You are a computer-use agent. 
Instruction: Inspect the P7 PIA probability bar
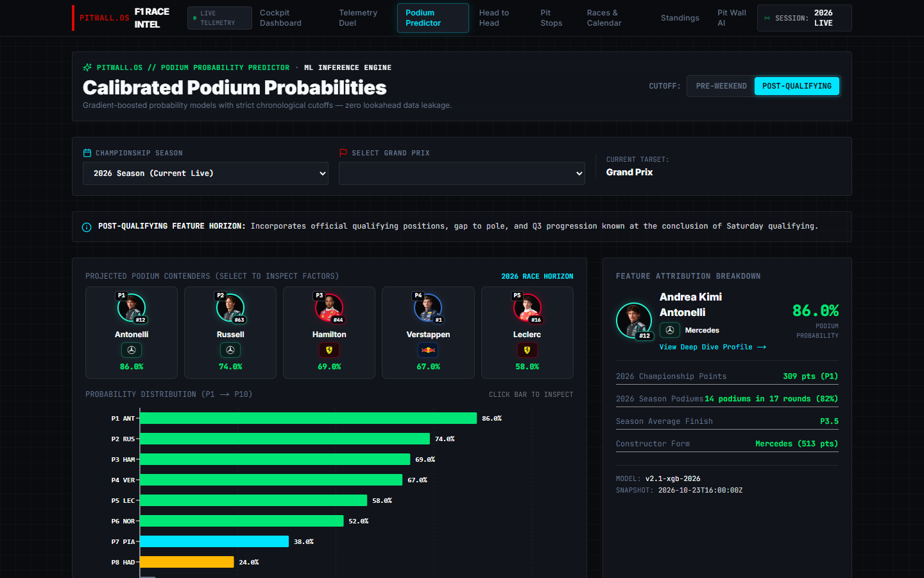tap(214, 541)
